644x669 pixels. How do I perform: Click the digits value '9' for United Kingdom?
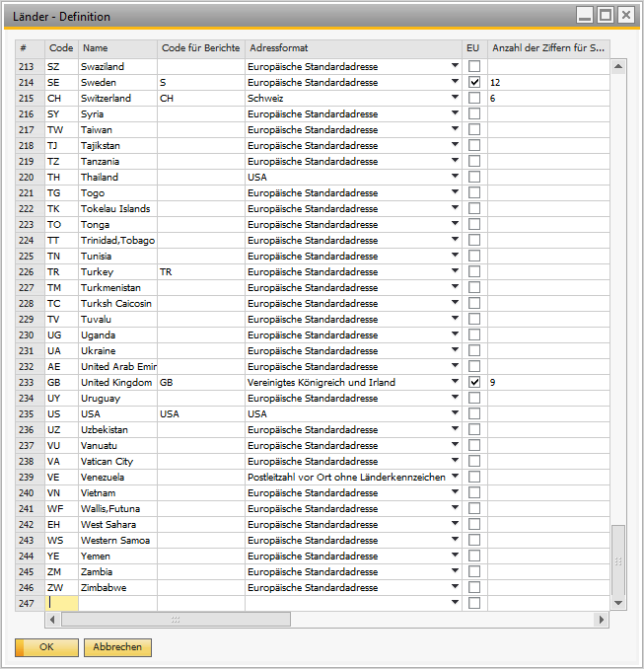click(548, 382)
